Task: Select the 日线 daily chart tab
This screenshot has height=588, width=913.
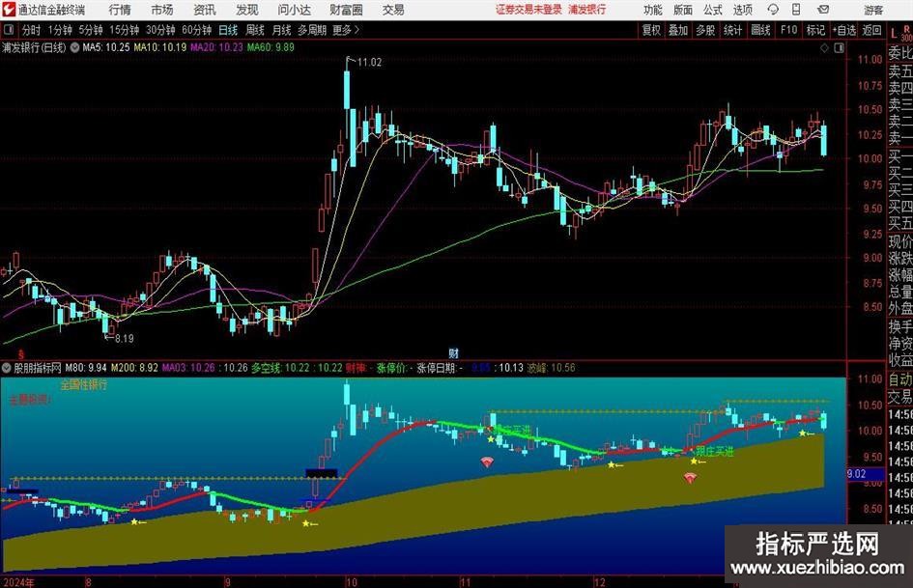Action: tap(228, 30)
